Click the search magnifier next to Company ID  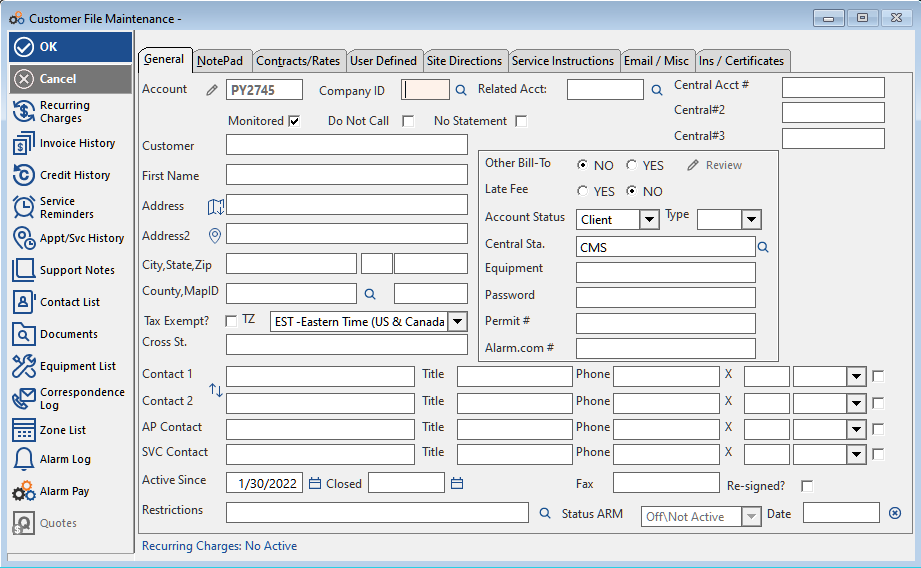click(461, 90)
